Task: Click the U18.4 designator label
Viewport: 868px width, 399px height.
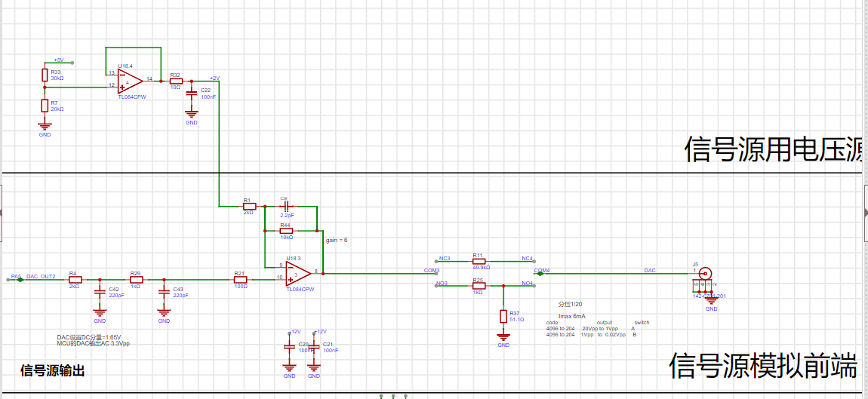Action: pos(125,66)
